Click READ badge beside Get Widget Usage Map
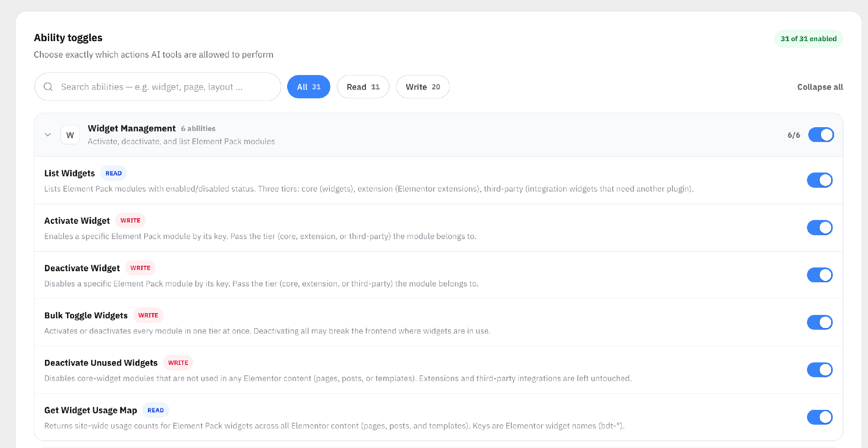Viewport: 868px width, 448px height. pos(156,410)
